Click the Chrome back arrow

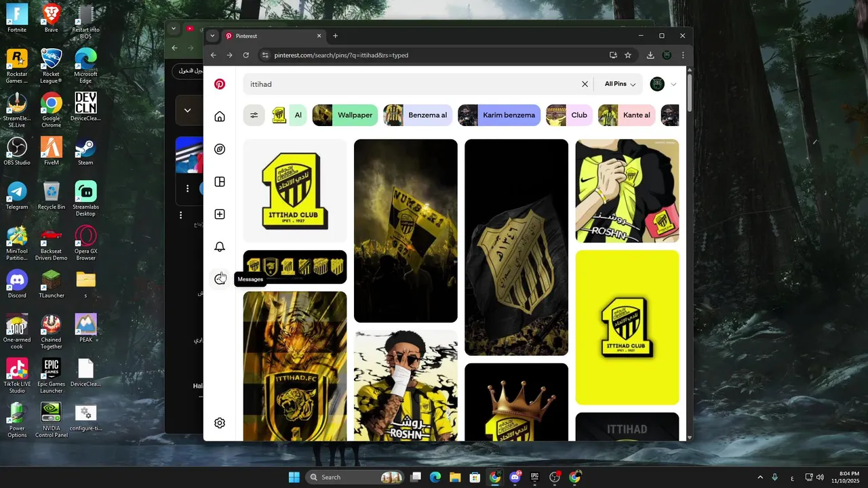[x=214, y=55]
